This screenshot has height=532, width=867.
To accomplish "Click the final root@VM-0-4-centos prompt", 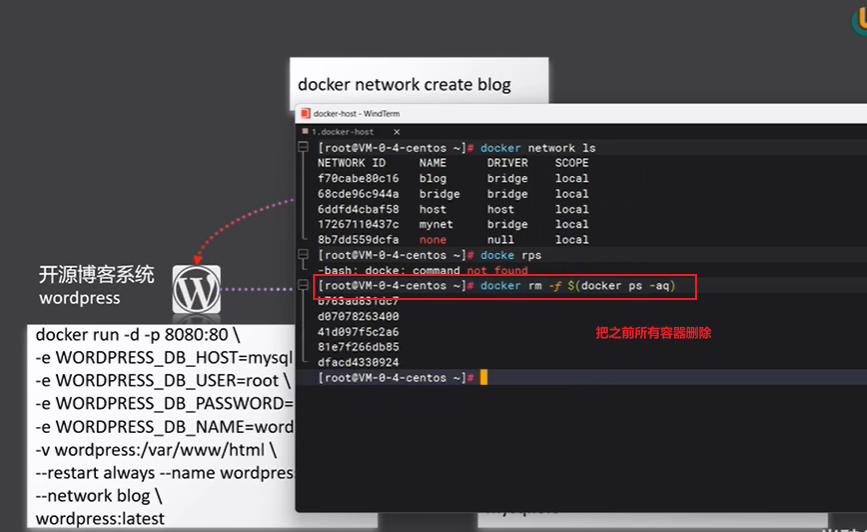I will (x=395, y=378).
